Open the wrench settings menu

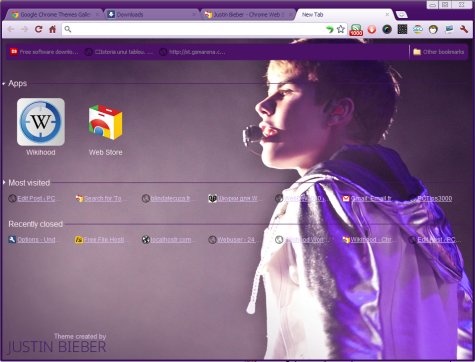[464, 29]
